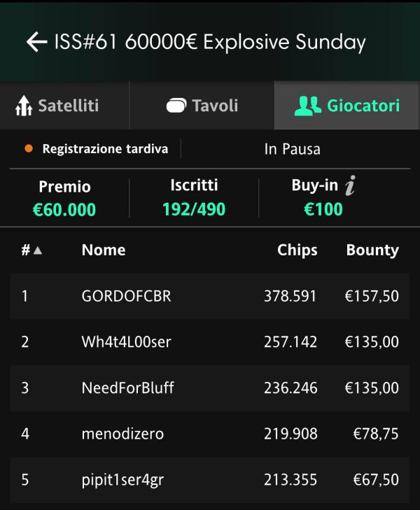Click the Giocatori people icon
This screenshot has width=420, height=510.
308,106
